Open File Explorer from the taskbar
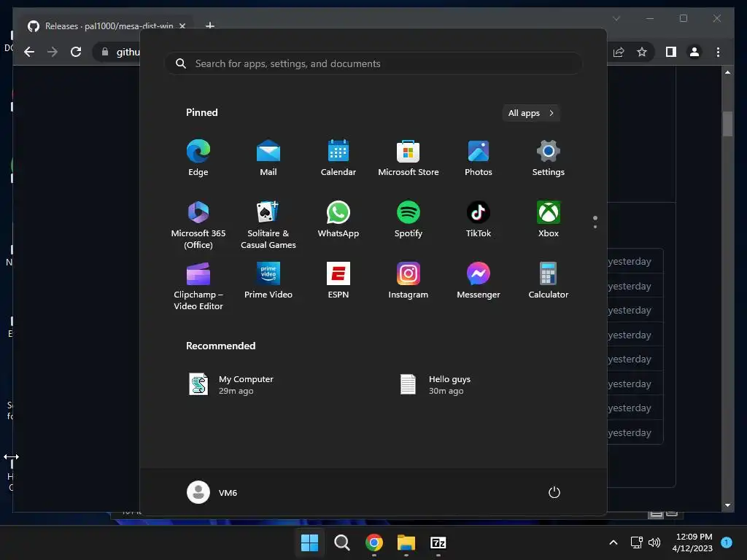Screen dimensions: 747x560 click(406, 542)
